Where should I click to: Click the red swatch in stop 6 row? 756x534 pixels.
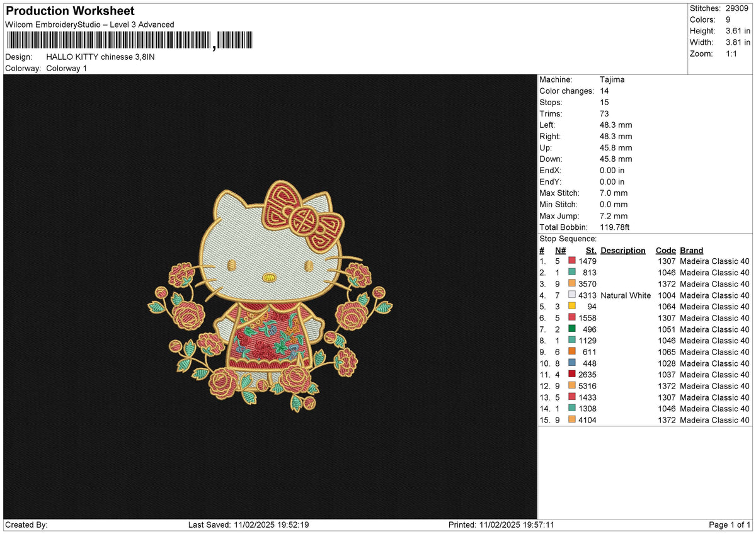572,317
